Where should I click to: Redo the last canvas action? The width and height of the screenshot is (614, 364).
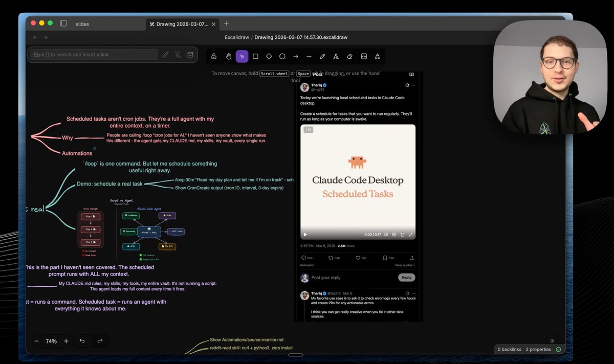point(100,341)
